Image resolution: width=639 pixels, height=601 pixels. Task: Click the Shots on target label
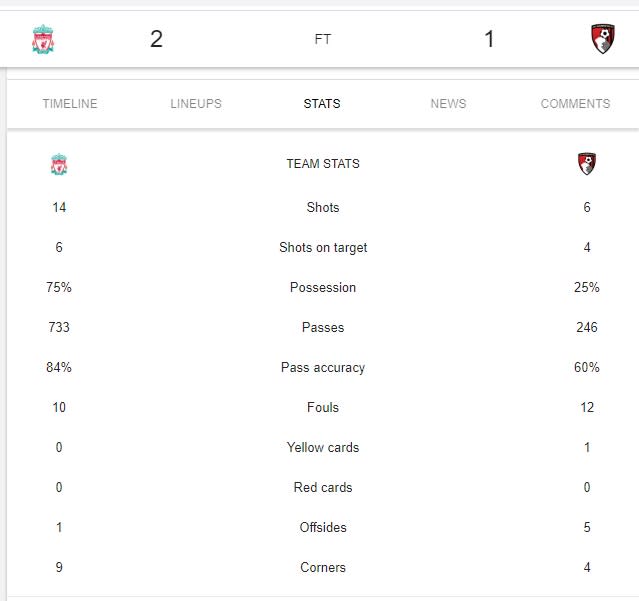pos(323,248)
